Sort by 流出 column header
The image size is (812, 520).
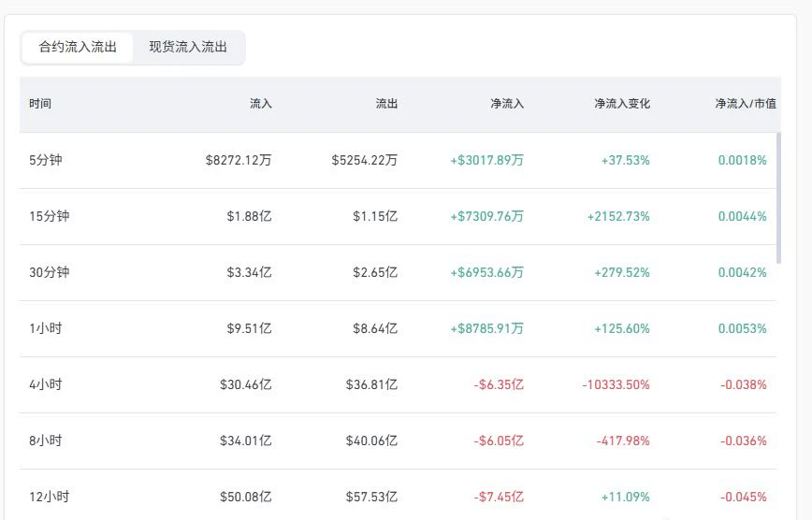click(x=386, y=104)
